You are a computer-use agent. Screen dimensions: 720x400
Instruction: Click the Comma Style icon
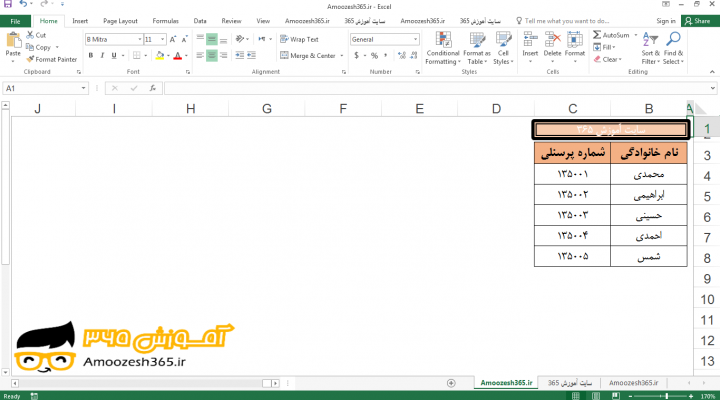coord(386,56)
